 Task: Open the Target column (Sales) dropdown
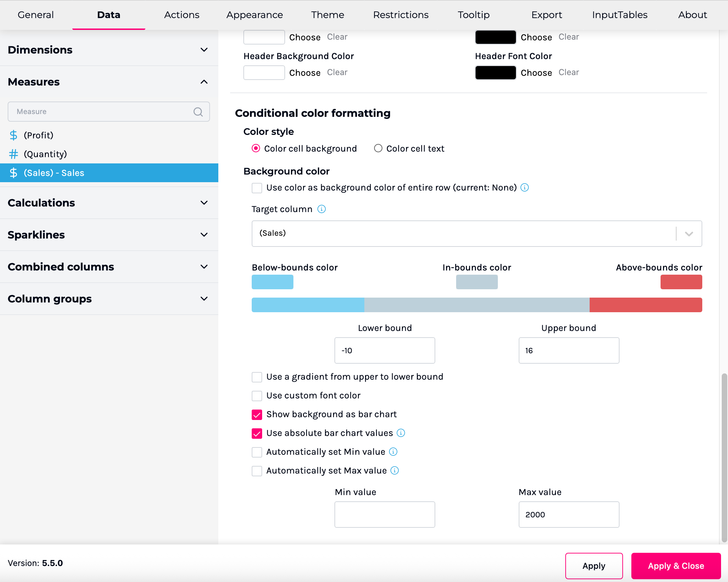point(689,234)
